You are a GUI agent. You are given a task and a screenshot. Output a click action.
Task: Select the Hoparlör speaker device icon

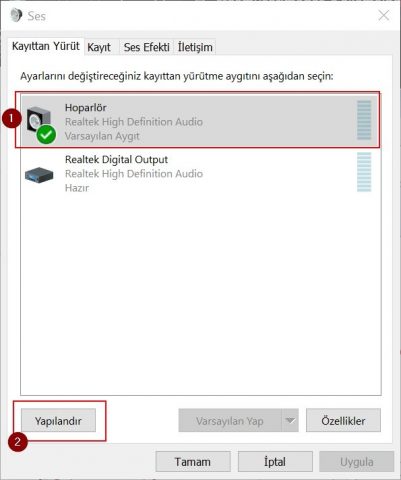click(38, 120)
